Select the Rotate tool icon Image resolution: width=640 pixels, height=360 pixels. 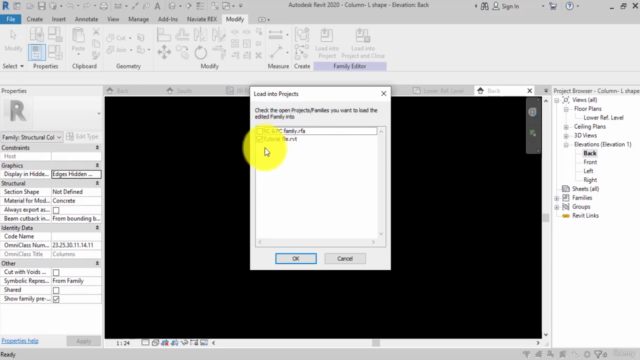[200, 52]
